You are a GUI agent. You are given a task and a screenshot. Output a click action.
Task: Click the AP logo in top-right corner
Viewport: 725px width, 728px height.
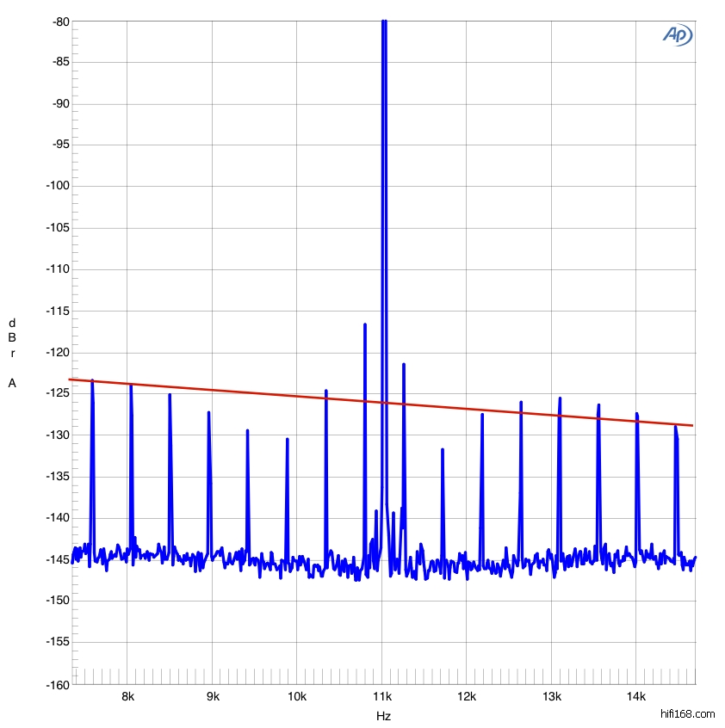(x=677, y=34)
